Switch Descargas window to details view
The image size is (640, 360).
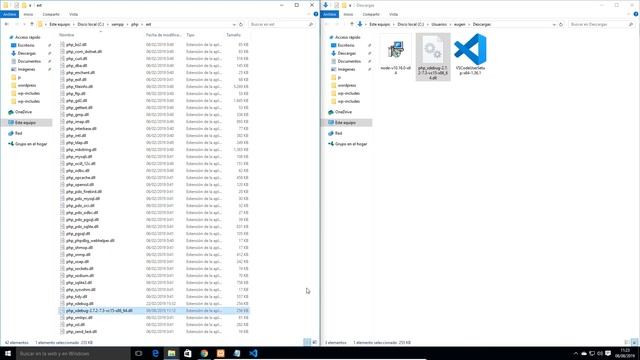[x=627, y=342]
